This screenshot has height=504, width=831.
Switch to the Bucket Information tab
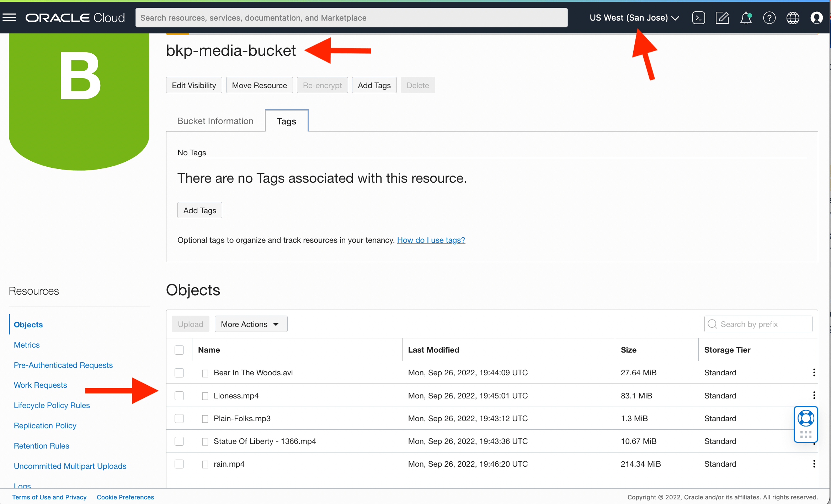click(x=215, y=121)
